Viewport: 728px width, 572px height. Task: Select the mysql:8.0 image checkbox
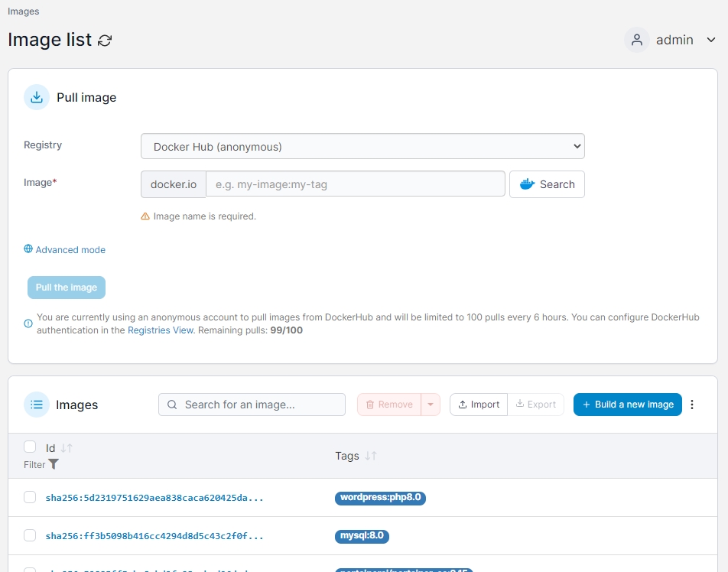[x=30, y=536]
